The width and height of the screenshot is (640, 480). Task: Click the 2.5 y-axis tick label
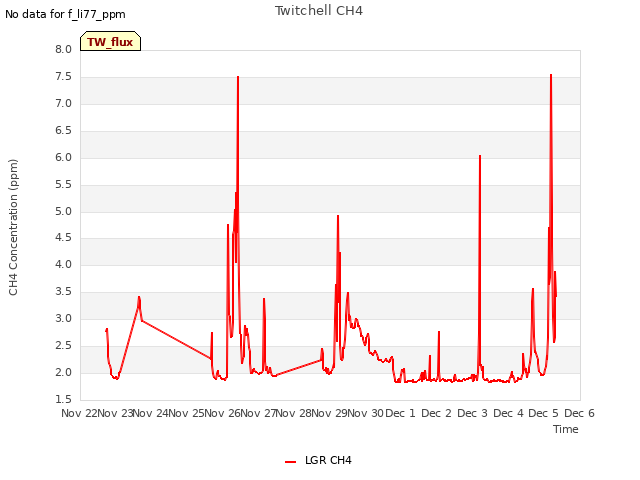click(63, 345)
